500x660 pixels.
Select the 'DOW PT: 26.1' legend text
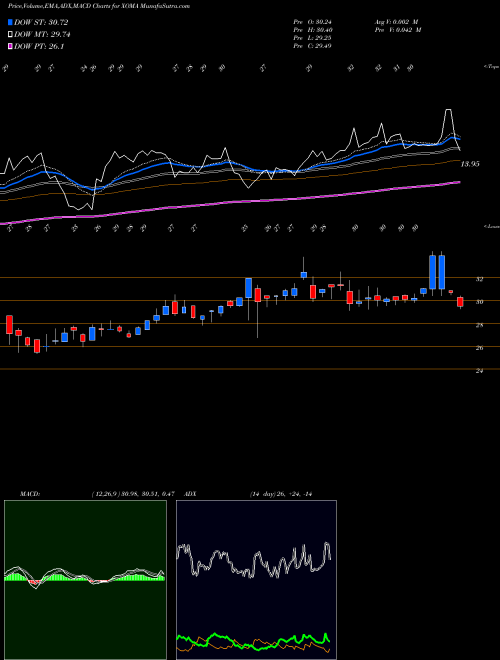[39, 46]
